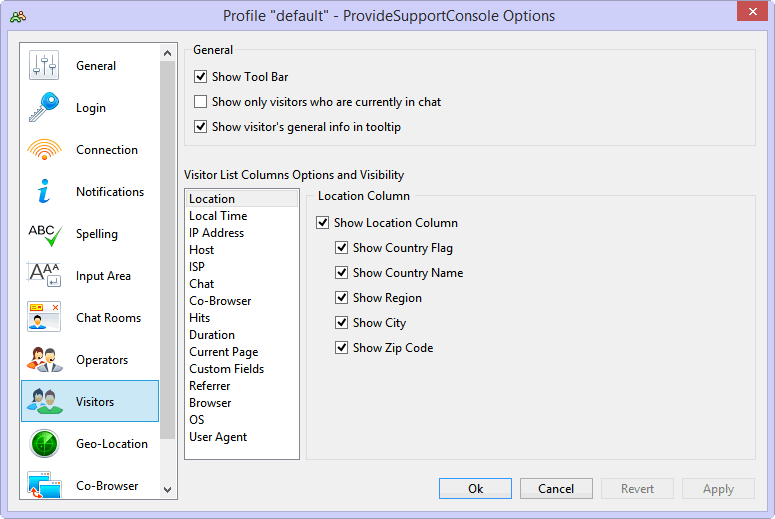775x519 pixels.
Task: Switch to Notifications category label
Action: tap(110, 192)
